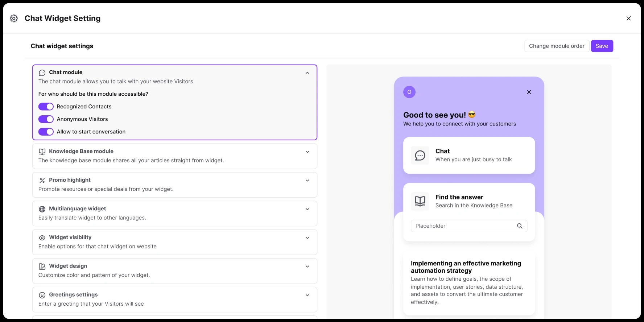The width and height of the screenshot is (644, 322).
Task: Open the Chat card in widget preview
Action: pos(469,155)
